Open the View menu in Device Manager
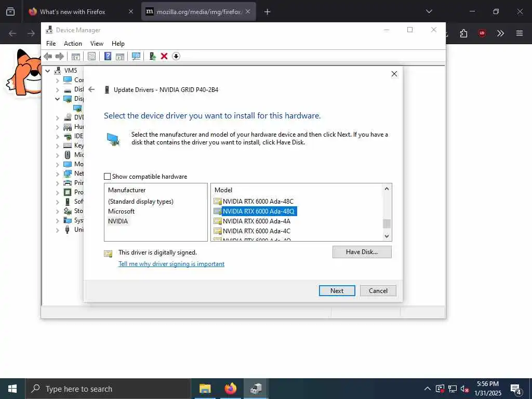The height and width of the screenshot is (399, 532). (x=97, y=44)
